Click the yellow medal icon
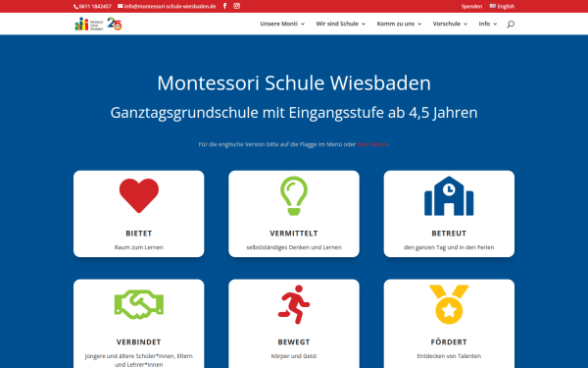Screen dimensions: 588x368 click(x=449, y=304)
